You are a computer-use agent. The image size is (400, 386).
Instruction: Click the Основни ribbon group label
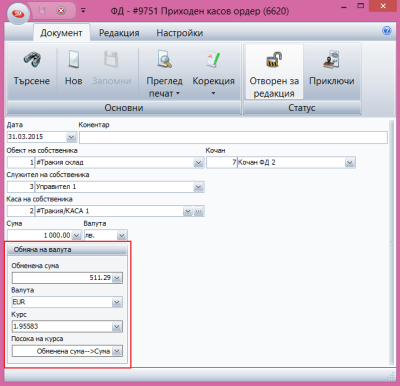click(x=124, y=108)
